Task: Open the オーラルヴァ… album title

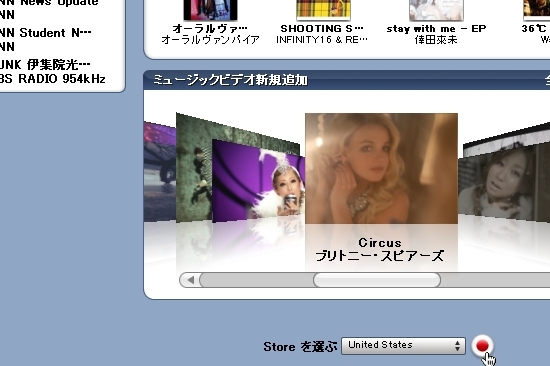Action: [210, 28]
